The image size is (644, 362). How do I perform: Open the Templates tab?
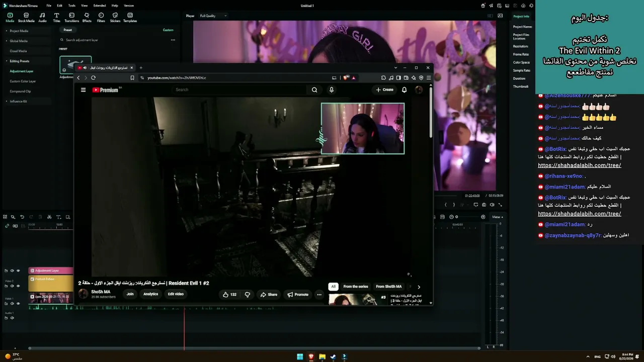click(x=130, y=18)
